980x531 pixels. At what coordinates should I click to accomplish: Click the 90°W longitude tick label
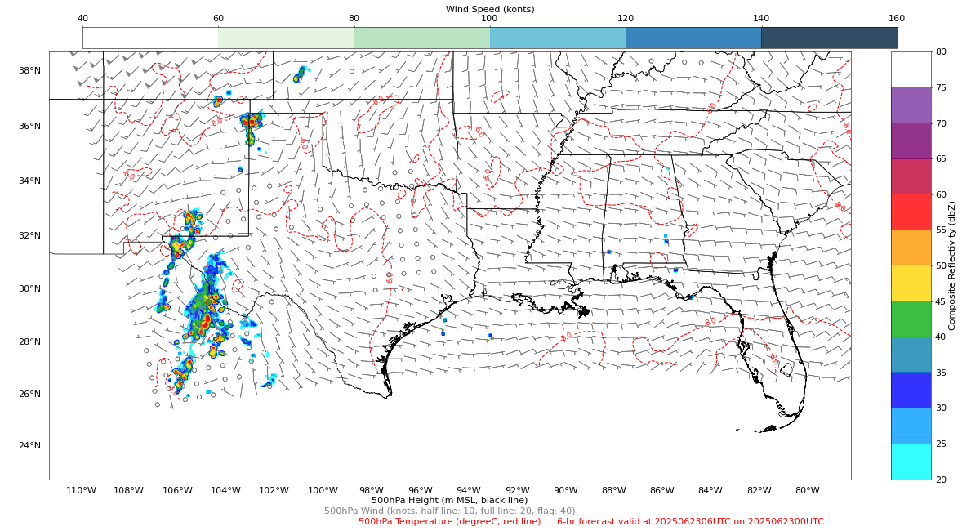click(565, 490)
